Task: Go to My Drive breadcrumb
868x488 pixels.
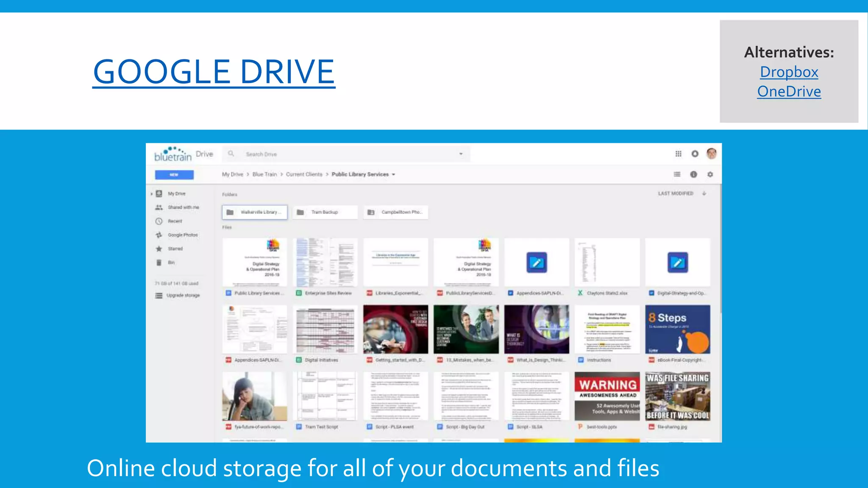Action: coord(233,175)
